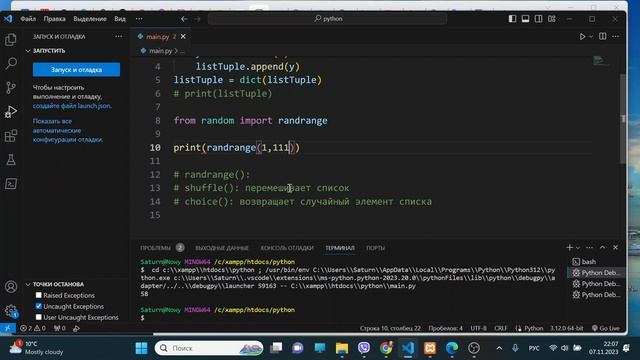640x360 pixels.
Task: Open File Explorer from taskbar
Action: pos(342,348)
